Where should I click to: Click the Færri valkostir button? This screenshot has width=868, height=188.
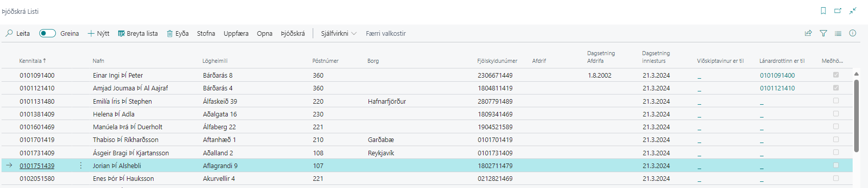tap(385, 34)
